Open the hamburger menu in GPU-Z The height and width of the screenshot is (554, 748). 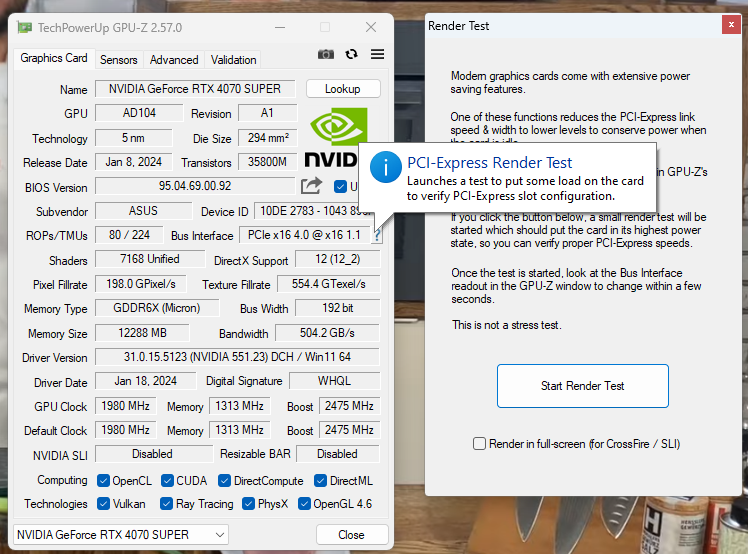coord(377,54)
